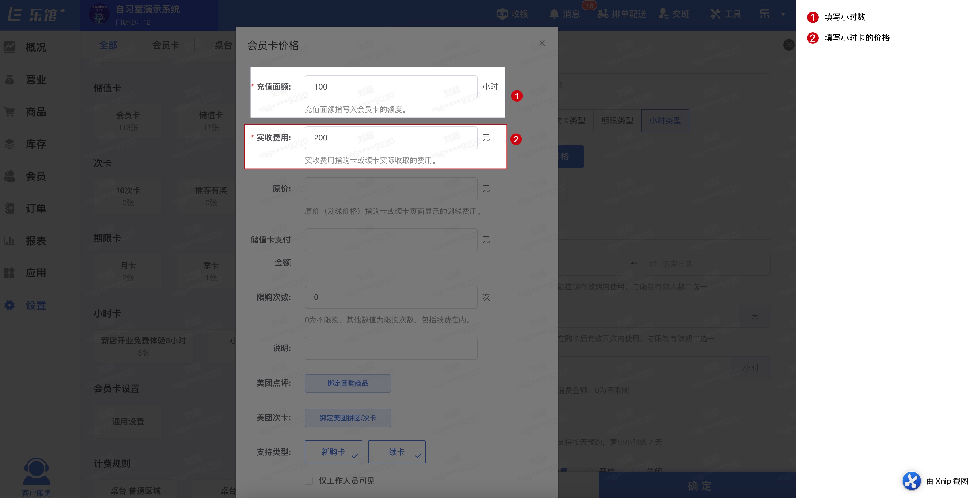Select 期限类型 card type tab
The height and width of the screenshot is (498, 980).
[617, 121]
